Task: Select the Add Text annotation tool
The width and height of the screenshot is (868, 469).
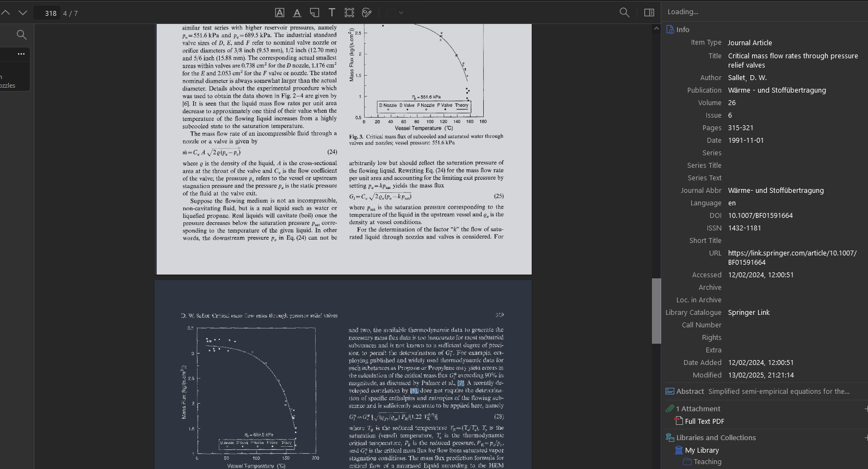Action: pos(332,13)
